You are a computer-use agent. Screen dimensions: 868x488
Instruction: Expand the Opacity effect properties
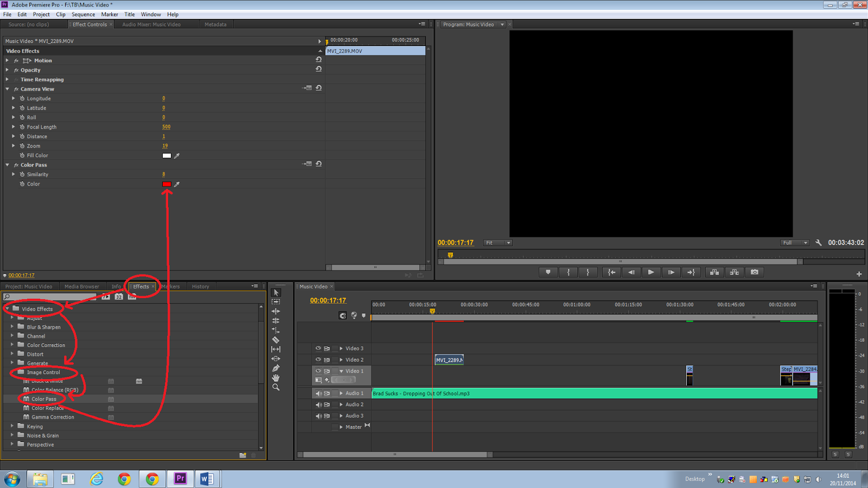click(7, 70)
